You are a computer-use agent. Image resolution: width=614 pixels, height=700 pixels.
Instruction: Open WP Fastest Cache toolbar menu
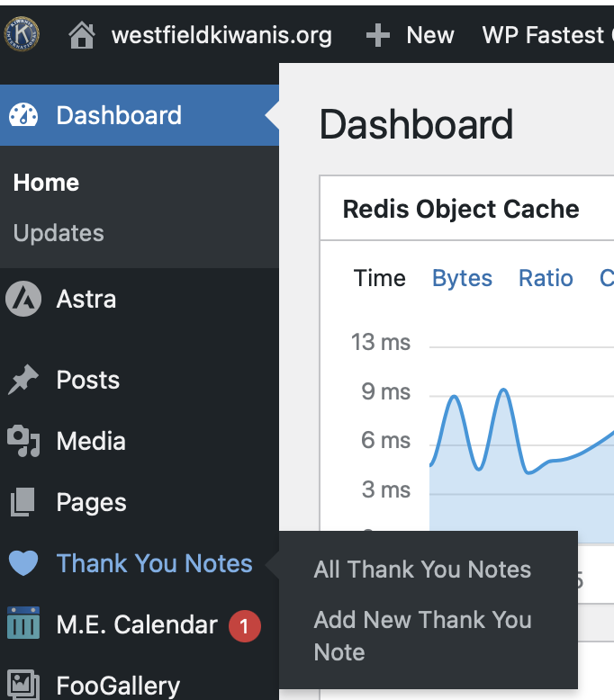pos(543,36)
